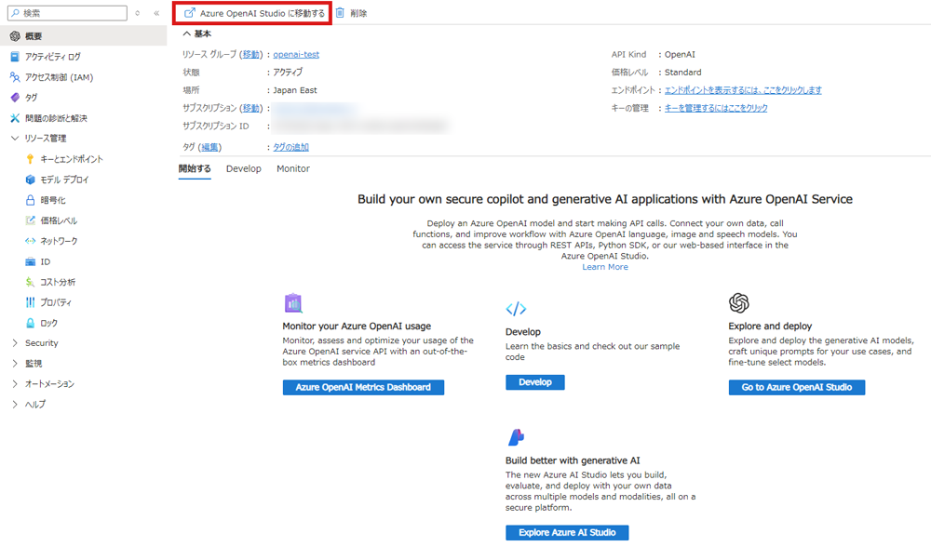The height and width of the screenshot is (560, 931).
Task: Expand the オートメーション section
Action: (15, 384)
